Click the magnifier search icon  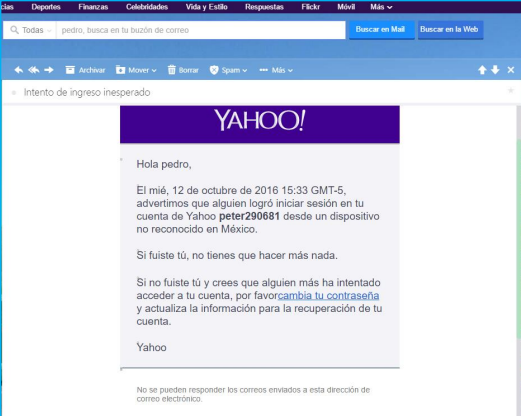14,30
